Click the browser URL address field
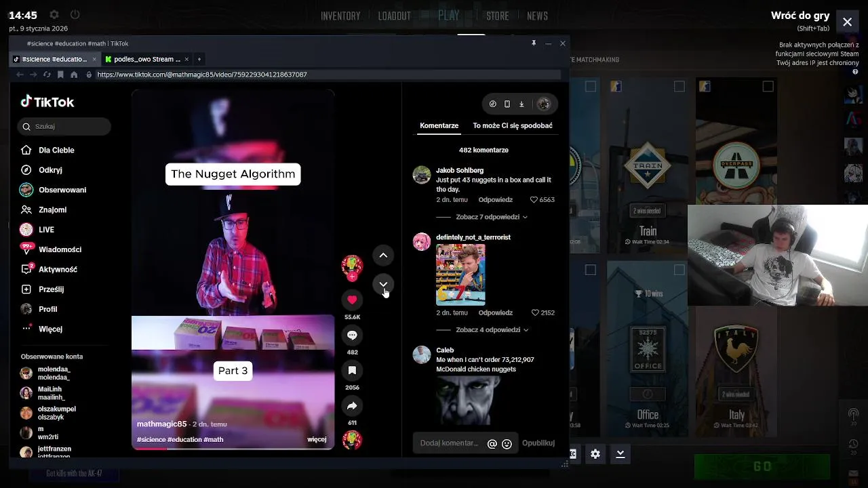This screenshot has width=868, height=488. coord(328,75)
